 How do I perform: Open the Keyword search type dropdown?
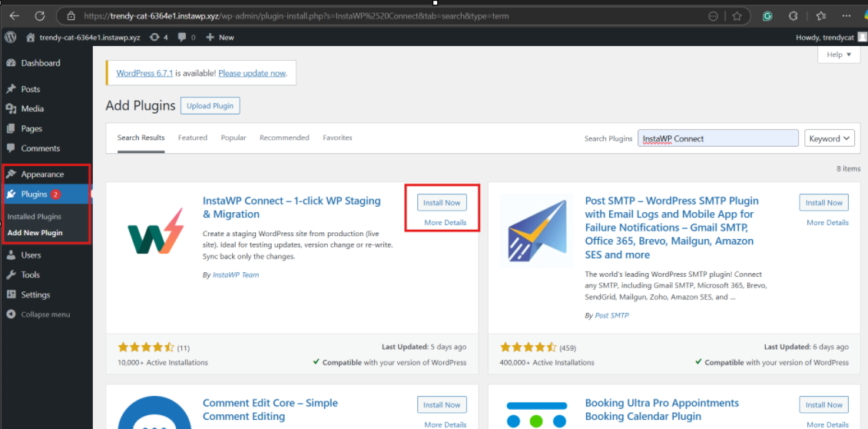830,138
